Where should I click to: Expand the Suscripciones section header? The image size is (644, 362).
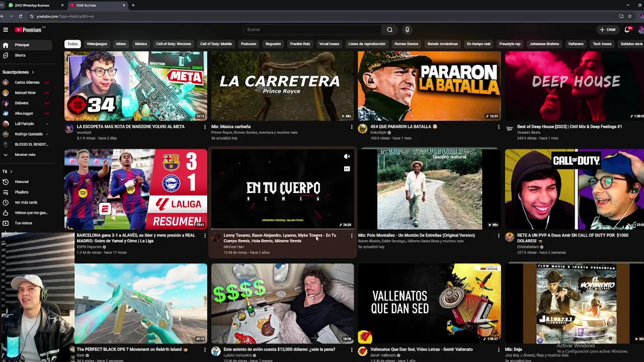click(19, 72)
